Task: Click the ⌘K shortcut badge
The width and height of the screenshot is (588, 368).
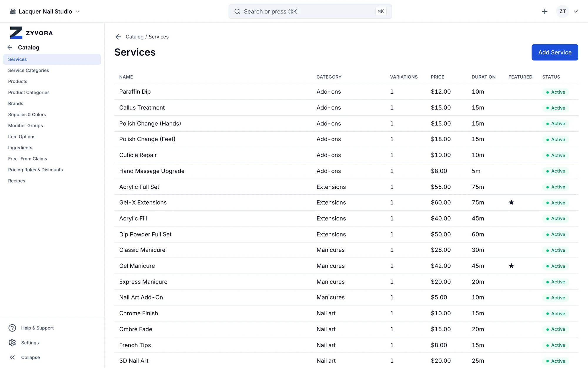Action: tap(381, 11)
